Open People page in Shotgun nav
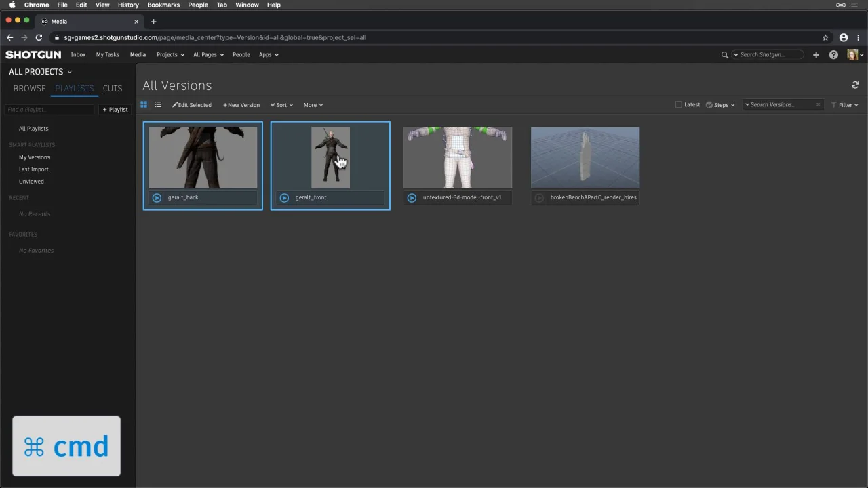 coord(241,55)
